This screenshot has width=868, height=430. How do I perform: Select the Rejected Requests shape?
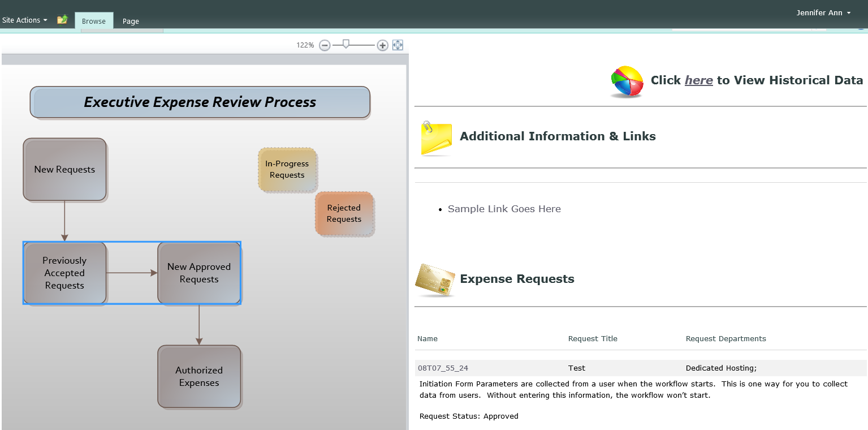(x=344, y=213)
